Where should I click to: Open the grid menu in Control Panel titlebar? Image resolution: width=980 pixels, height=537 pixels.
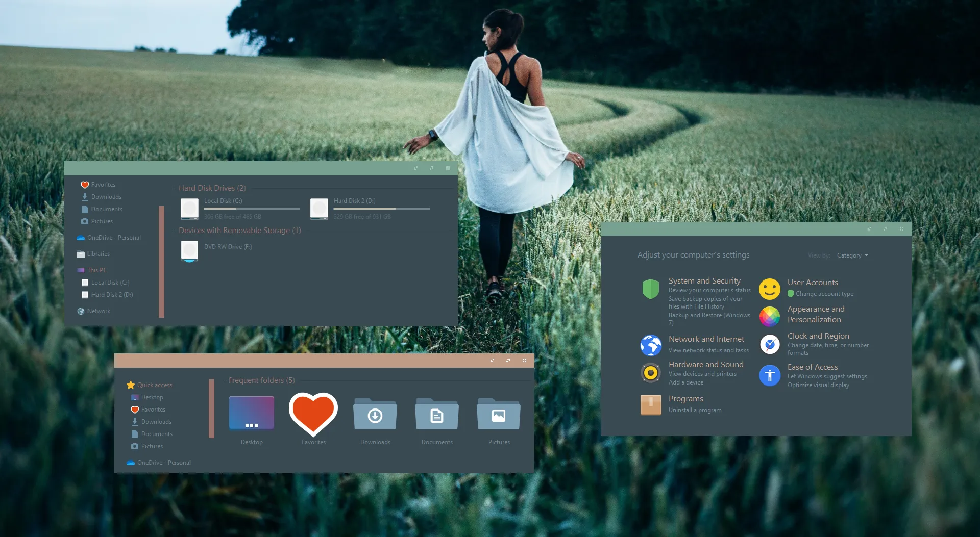902,229
